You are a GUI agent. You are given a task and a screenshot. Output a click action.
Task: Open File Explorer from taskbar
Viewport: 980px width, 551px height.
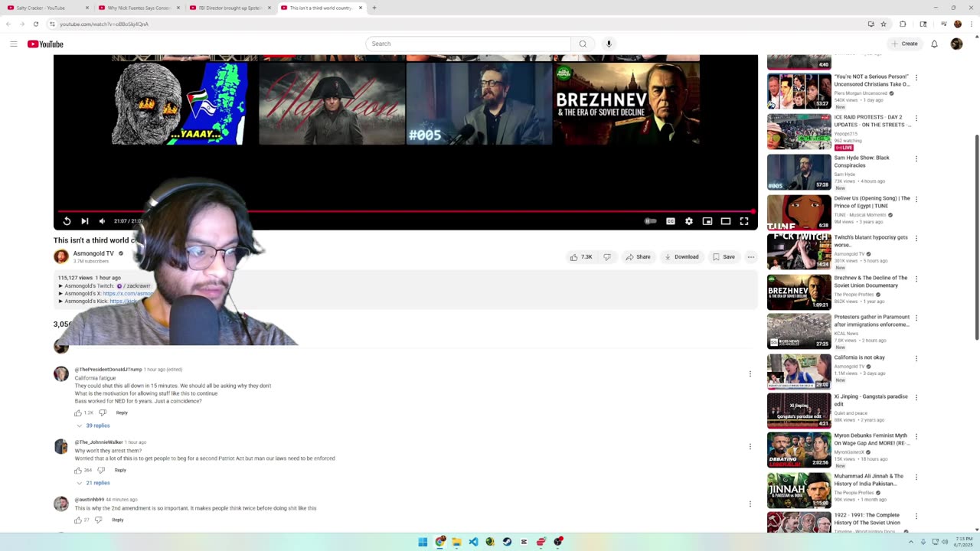pyautogui.click(x=456, y=542)
